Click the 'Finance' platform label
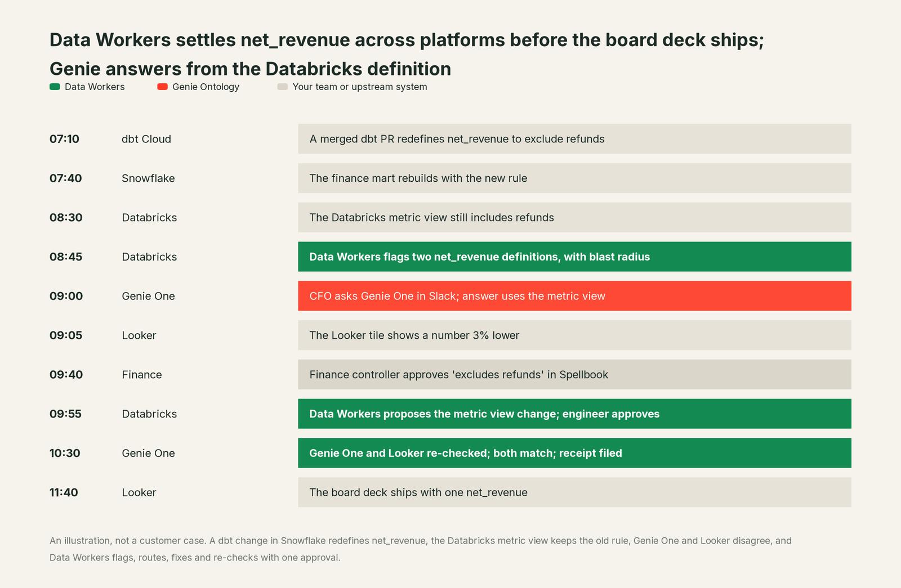Viewport: 901px width, 588px height. 142,375
